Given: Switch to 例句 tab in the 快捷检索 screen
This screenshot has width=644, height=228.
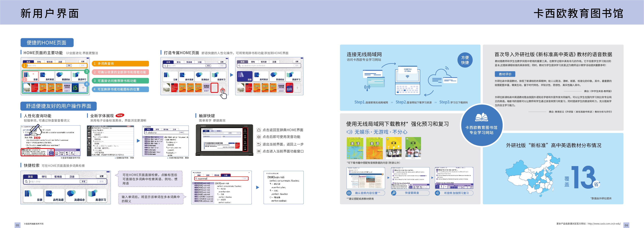Looking at the screenshot, I should [44, 176].
